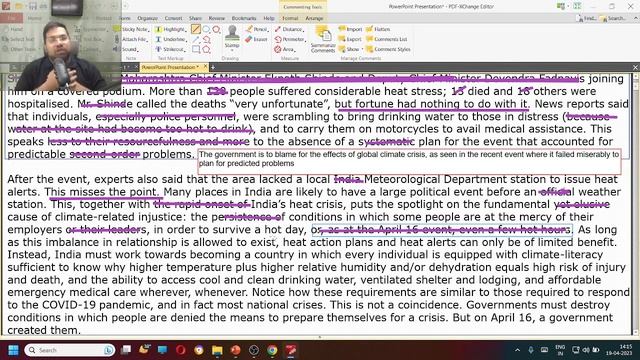This screenshot has width=640, height=360.
Task: Click the Search button in ribbon
Action: [x=612, y=18]
